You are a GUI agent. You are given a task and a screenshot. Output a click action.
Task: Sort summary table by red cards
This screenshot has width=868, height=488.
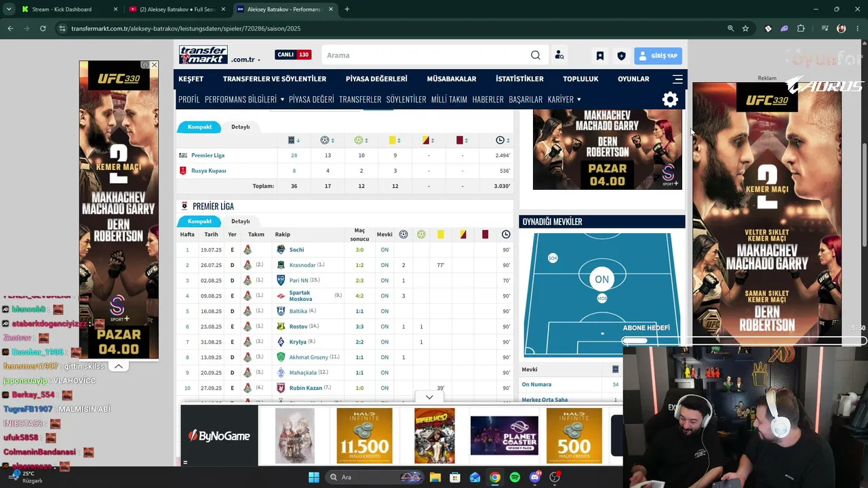click(x=460, y=140)
